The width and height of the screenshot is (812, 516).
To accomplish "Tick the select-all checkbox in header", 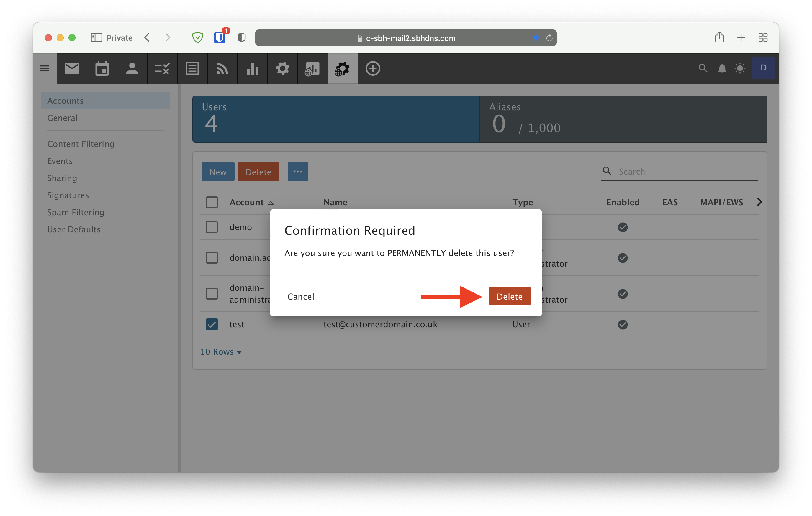I will pyautogui.click(x=212, y=202).
